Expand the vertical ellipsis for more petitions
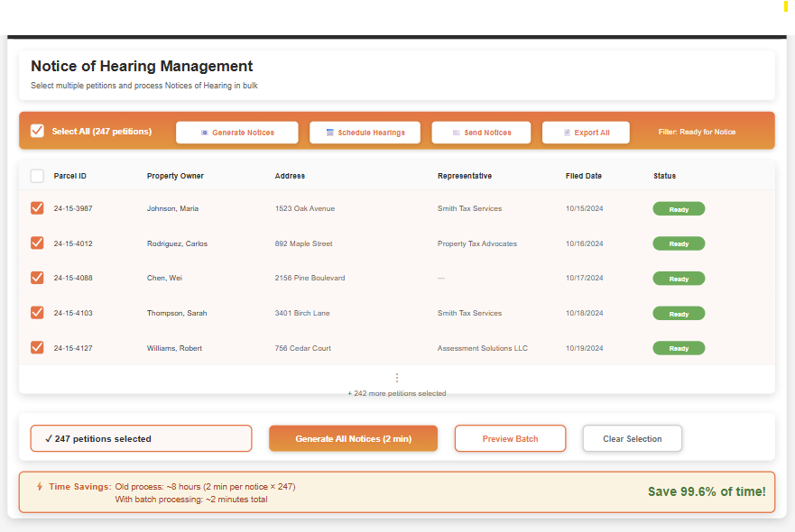Image resolution: width=795 pixels, height=532 pixels. (x=397, y=378)
